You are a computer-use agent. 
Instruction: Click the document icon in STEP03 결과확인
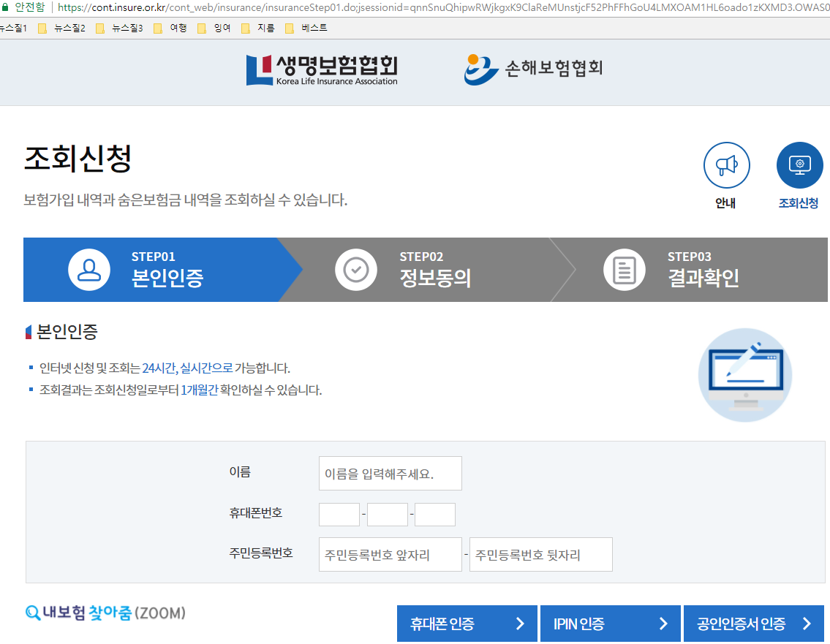pyautogui.click(x=625, y=270)
